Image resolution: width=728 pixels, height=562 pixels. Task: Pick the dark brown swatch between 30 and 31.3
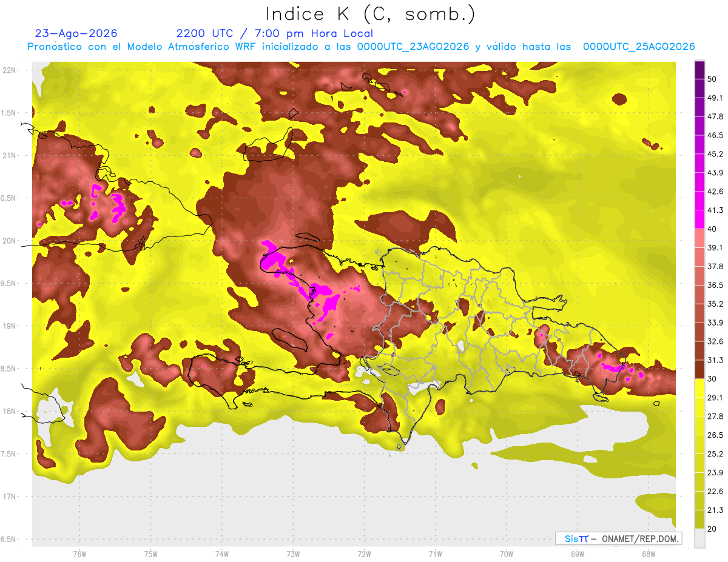coord(699,369)
